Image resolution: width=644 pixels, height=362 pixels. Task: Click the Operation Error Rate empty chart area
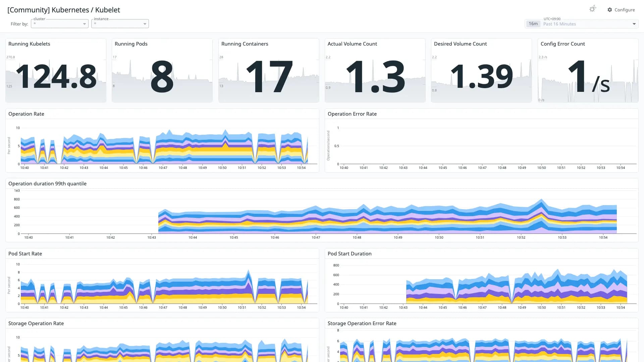click(x=488, y=146)
